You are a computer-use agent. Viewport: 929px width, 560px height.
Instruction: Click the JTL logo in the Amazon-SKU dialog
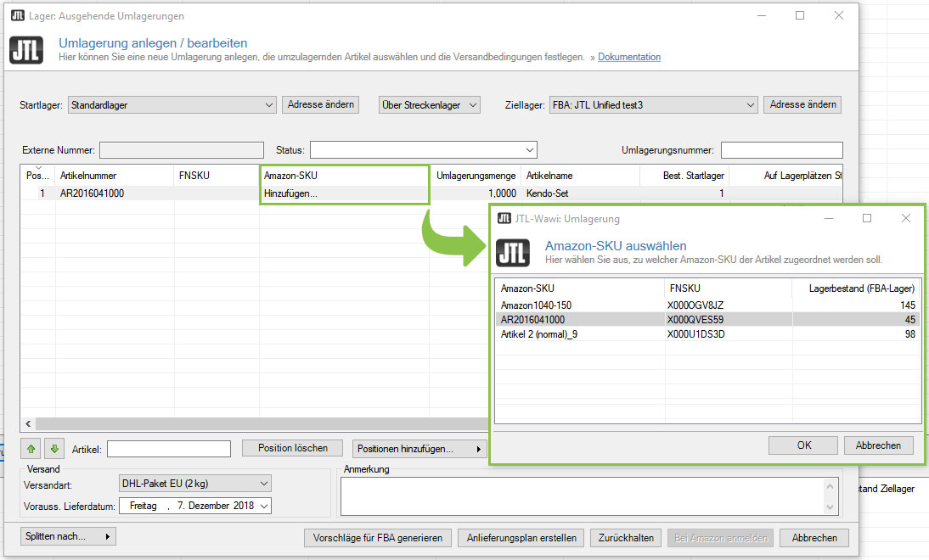pyautogui.click(x=513, y=253)
